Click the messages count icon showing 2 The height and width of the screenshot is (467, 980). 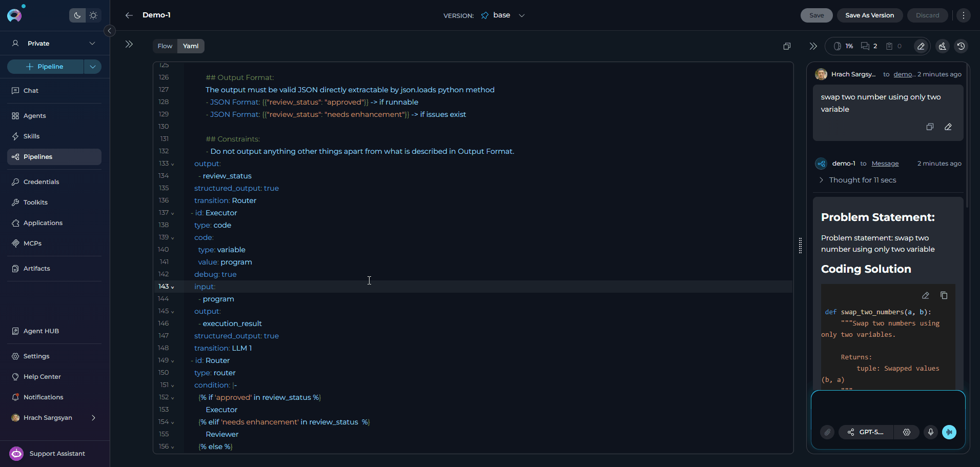point(869,46)
